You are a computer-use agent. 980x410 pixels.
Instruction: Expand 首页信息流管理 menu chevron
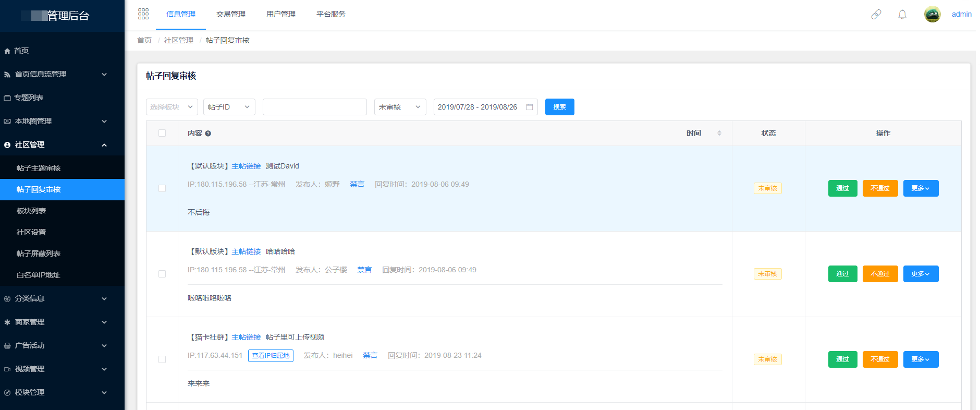pyautogui.click(x=104, y=75)
